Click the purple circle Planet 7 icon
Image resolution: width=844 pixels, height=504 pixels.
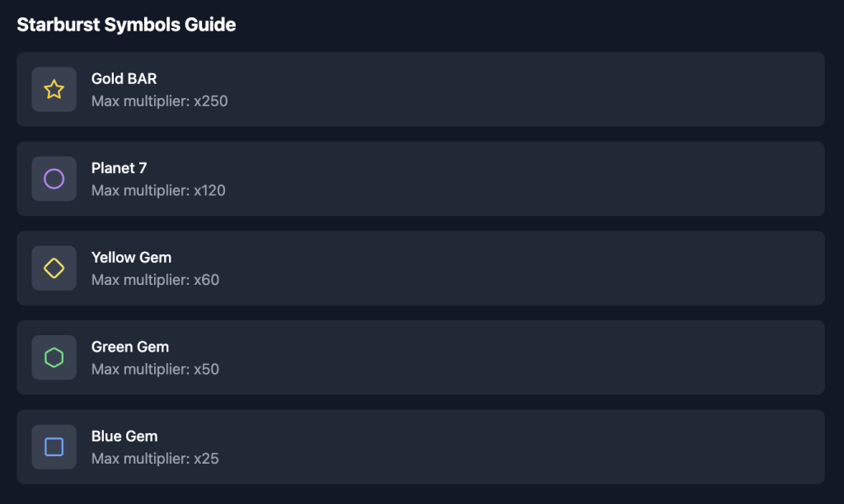[54, 179]
